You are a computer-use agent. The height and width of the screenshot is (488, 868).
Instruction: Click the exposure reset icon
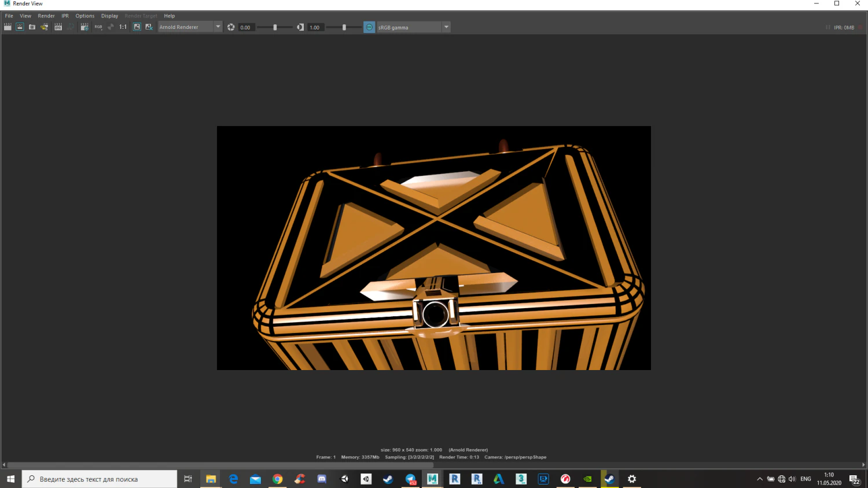231,27
